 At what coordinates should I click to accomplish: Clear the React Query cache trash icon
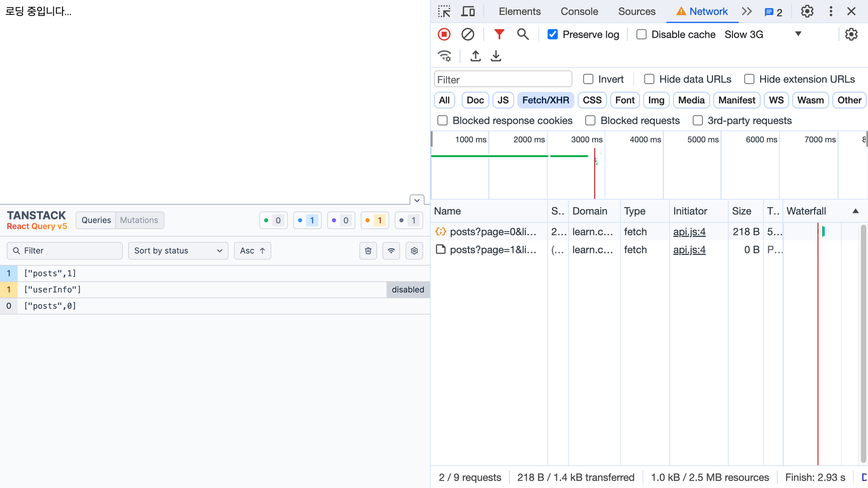pyautogui.click(x=368, y=251)
